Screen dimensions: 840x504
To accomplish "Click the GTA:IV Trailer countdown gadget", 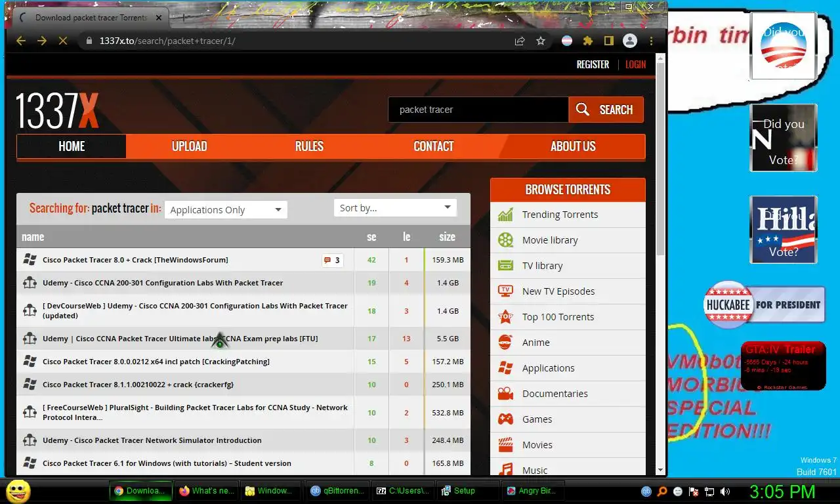I will 783,366.
